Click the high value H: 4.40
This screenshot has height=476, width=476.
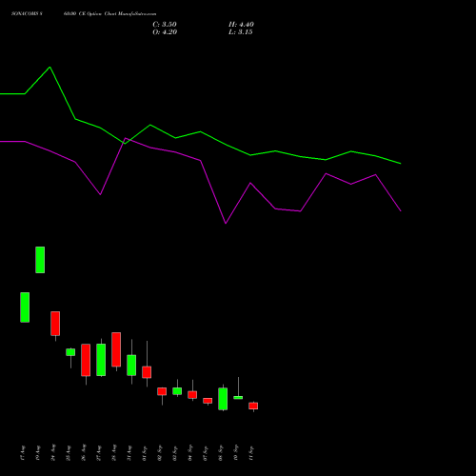241,25
